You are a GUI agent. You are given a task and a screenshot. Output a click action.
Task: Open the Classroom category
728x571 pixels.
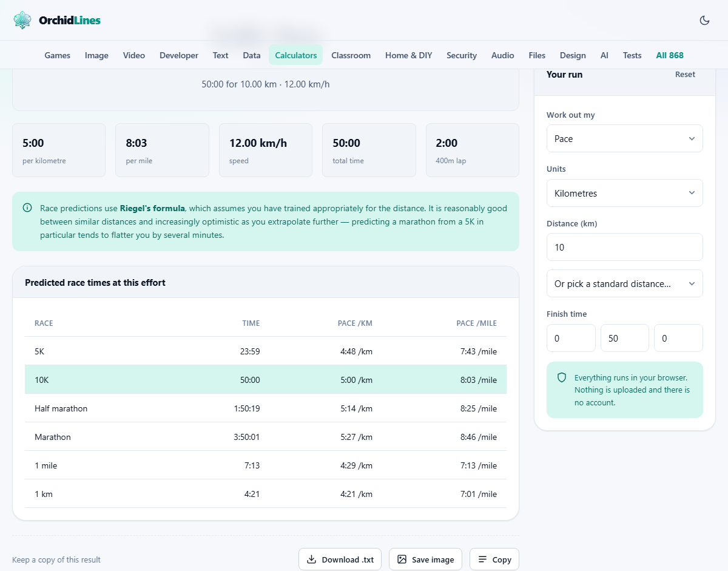point(351,55)
